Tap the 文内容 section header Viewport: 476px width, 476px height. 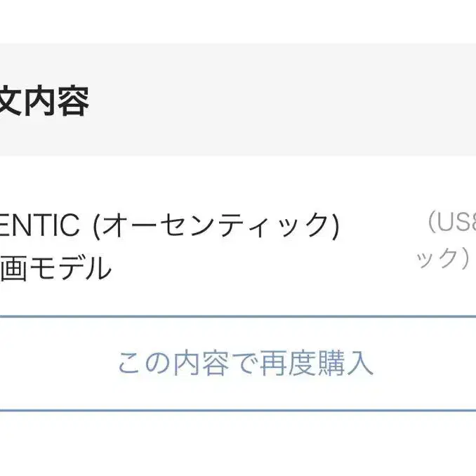point(44,103)
